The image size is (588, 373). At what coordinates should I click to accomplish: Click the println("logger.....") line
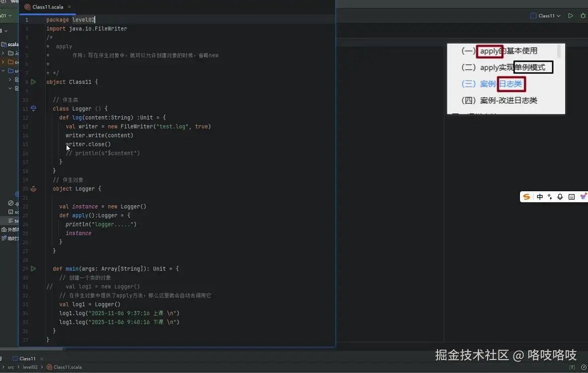[x=101, y=224]
